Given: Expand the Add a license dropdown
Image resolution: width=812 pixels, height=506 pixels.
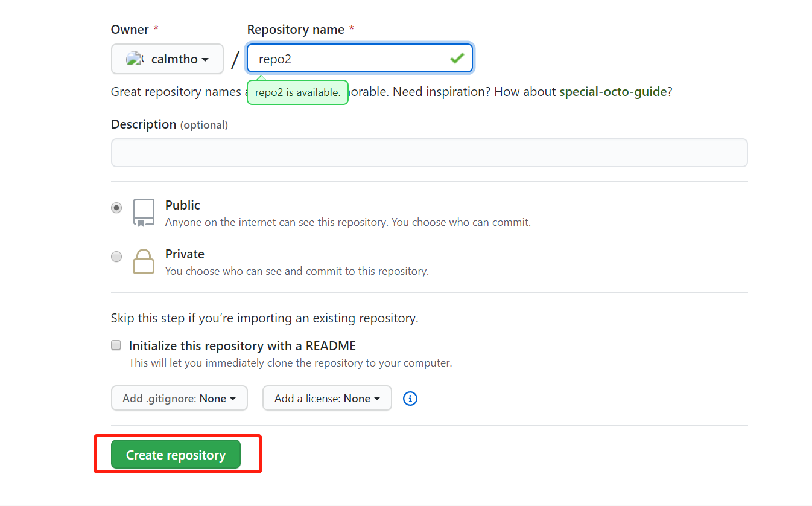Looking at the screenshot, I should point(327,399).
